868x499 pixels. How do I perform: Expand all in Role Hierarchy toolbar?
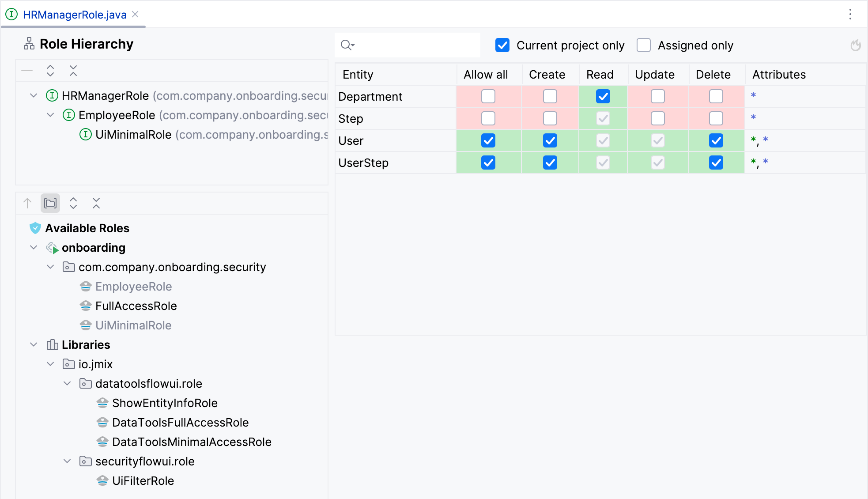[50, 71]
